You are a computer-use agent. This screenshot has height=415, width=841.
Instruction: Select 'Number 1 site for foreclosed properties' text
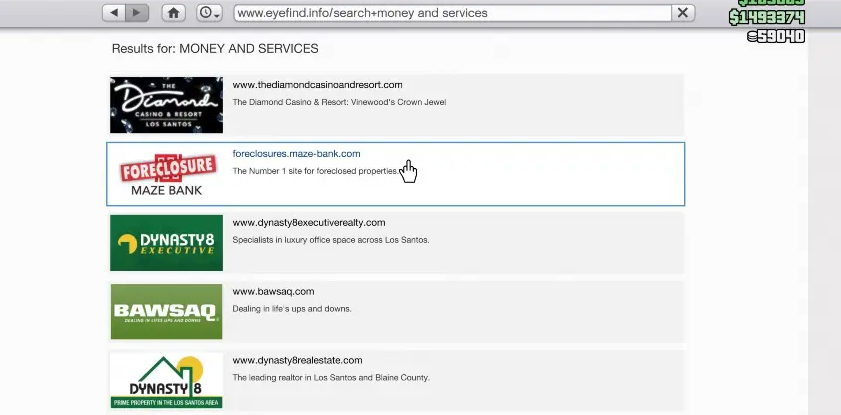click(x=323, y=171)
